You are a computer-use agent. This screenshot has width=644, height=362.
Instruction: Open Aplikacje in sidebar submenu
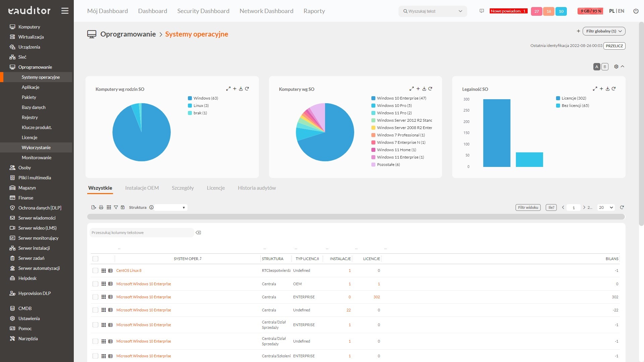tap(31, 87)
